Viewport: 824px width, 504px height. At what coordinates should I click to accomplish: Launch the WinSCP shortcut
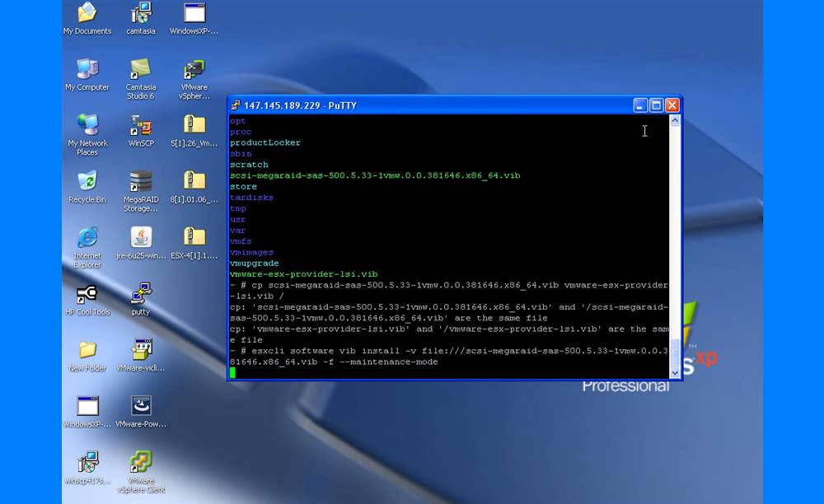point(141,131)
